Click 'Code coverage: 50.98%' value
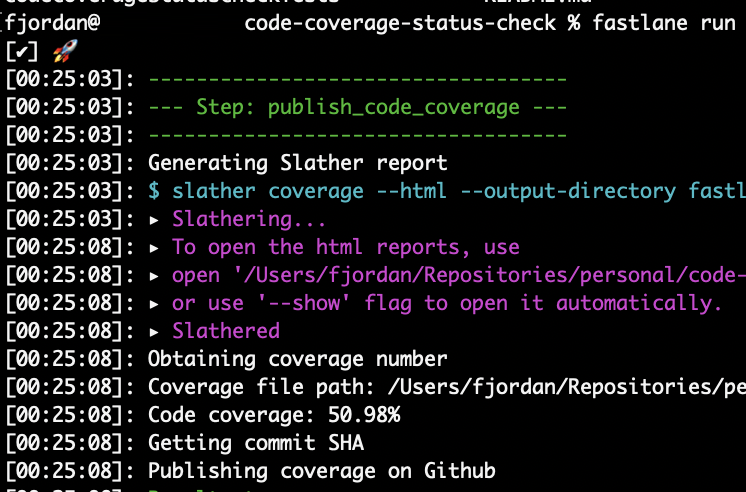Viewport: 746px width, 492px height. point(274,415)
